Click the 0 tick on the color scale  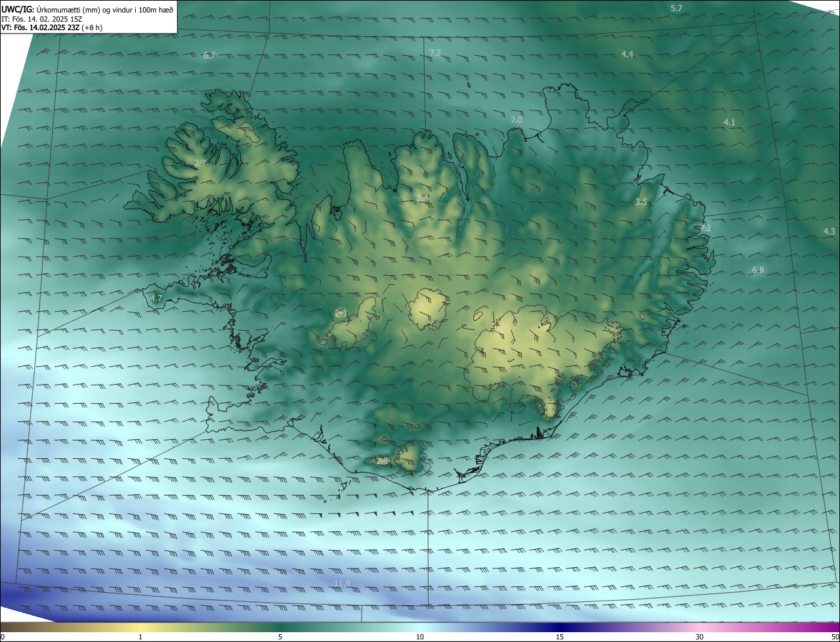coord(2,637)
